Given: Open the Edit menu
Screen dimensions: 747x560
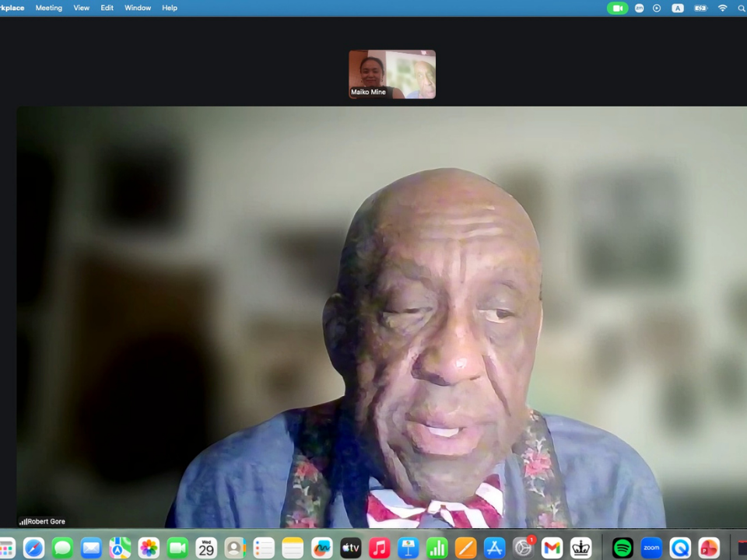Looking at the screenshot, I should [x=107, y=8].
